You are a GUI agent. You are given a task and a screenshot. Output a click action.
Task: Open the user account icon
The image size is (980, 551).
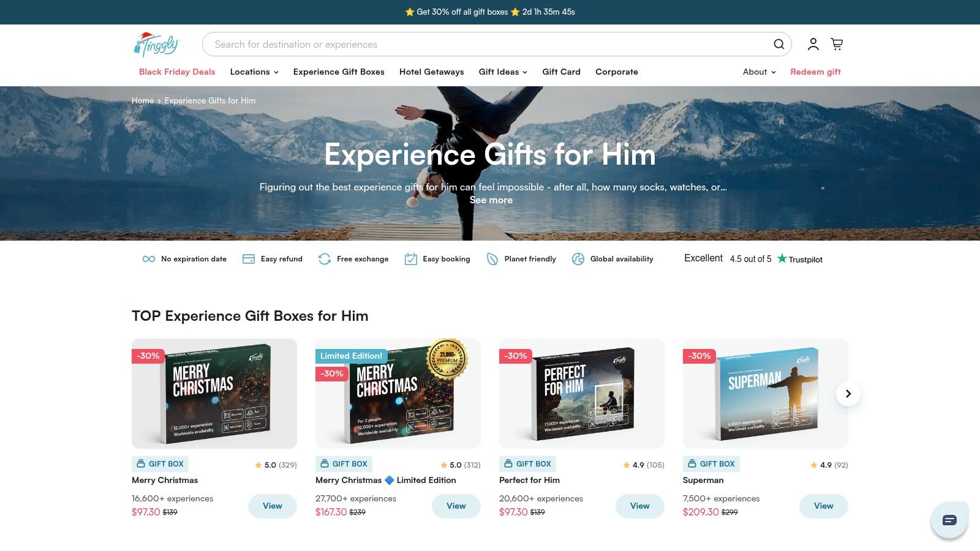click(813, 44)
